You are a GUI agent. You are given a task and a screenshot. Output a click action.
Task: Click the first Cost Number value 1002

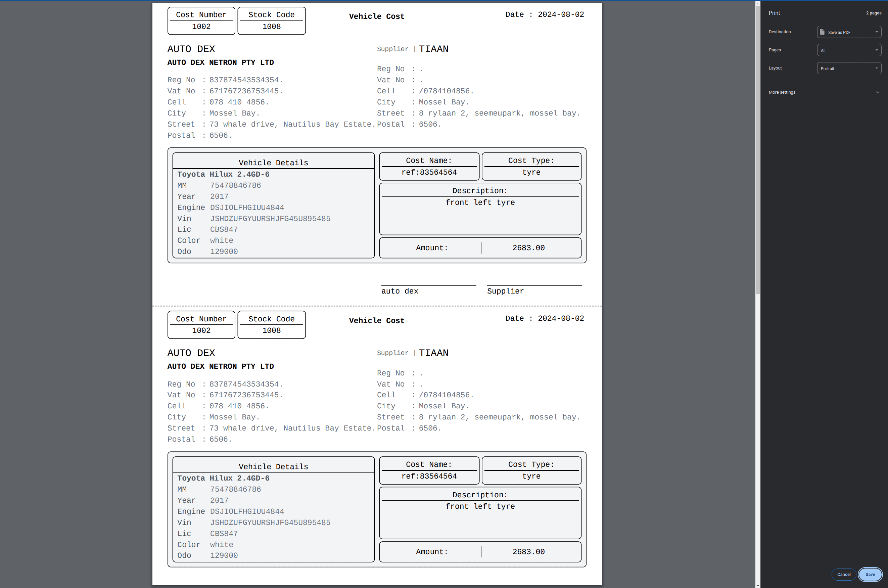(x=201, y=27)
